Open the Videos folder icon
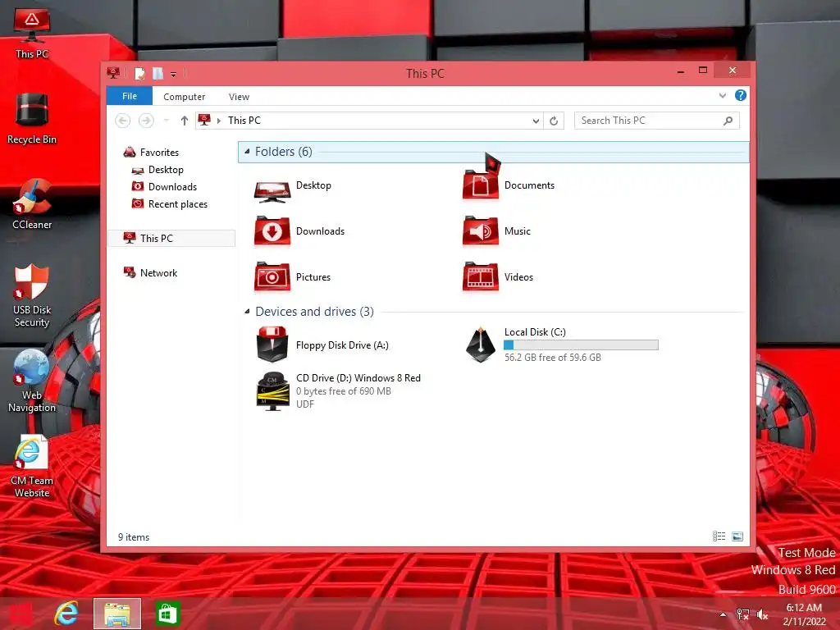Screen dimensions: 840x630 click(481, 277)
